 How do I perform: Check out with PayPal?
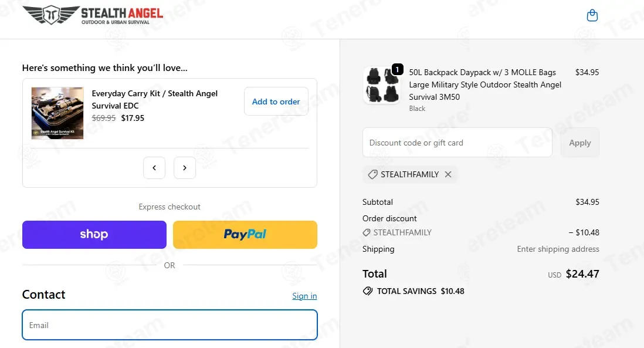tap(245, 235)
